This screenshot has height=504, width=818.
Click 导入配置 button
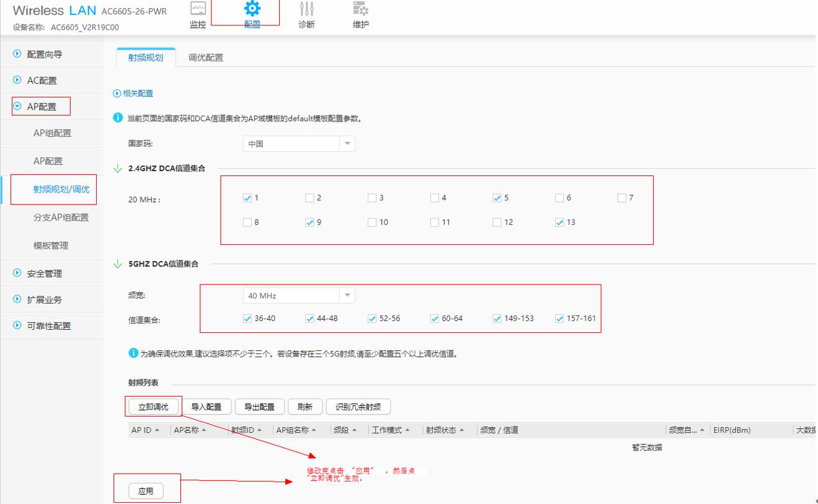pyautogui.click(x=207, y=407)
